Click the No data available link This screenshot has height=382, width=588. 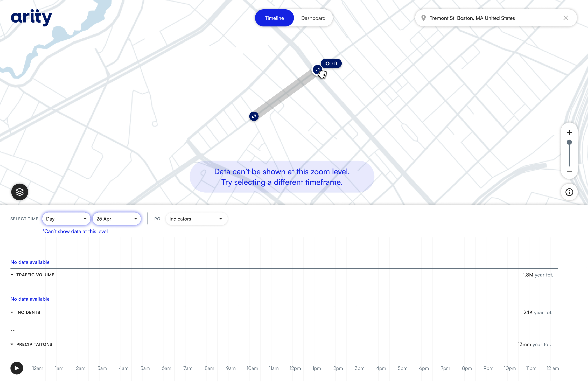(x=30, y=262)
